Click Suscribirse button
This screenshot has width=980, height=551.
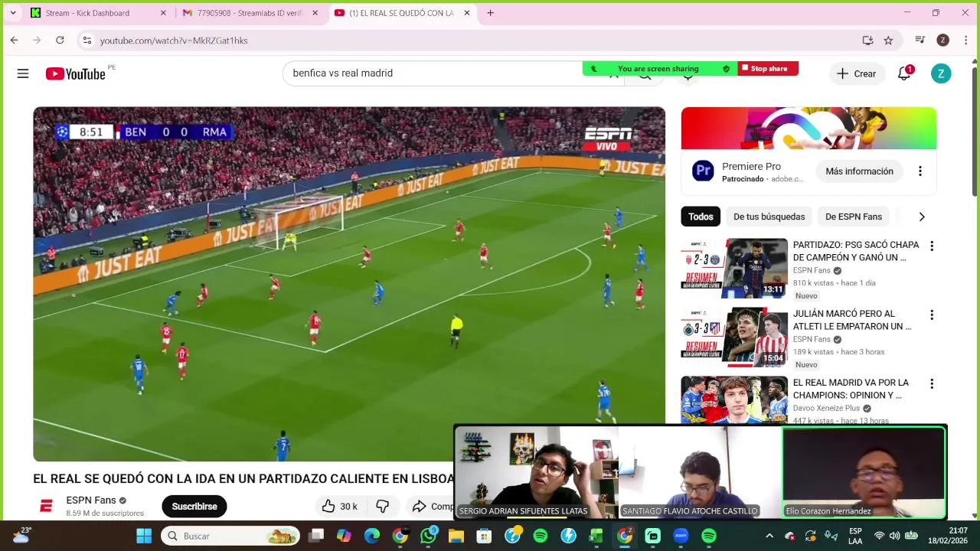pos(194,506)
